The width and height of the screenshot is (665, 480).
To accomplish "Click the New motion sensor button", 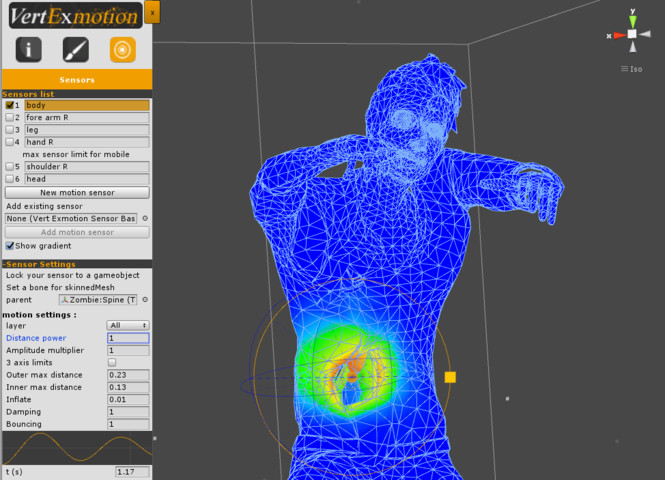I will [77, 193].
